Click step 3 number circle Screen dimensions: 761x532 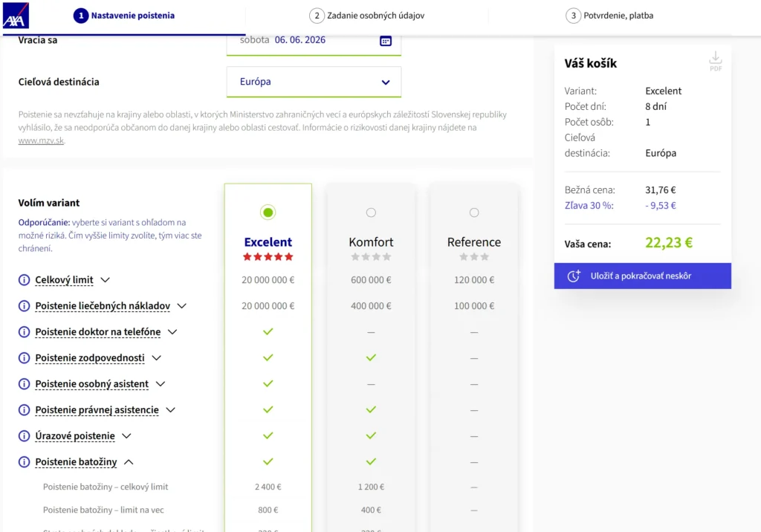point(573,16)
